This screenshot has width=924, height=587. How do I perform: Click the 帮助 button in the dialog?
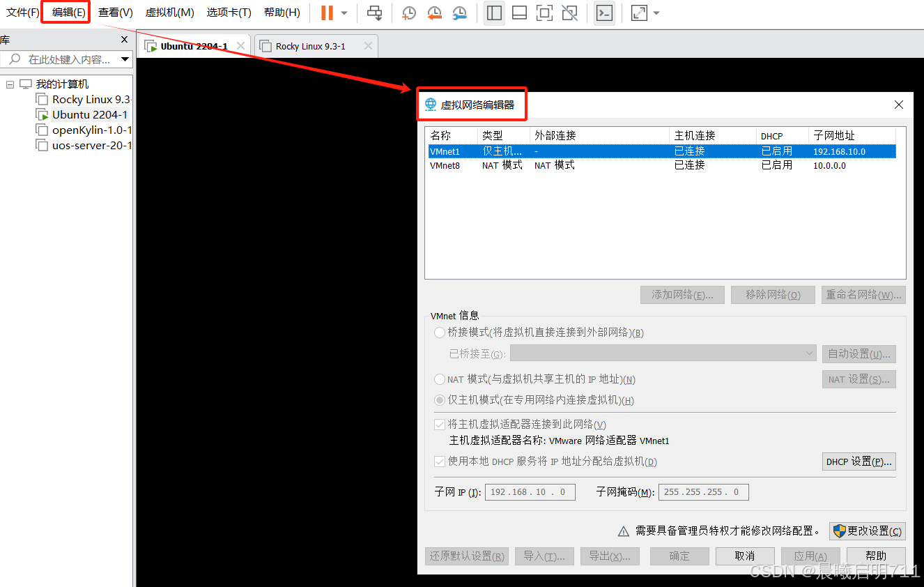876,556
